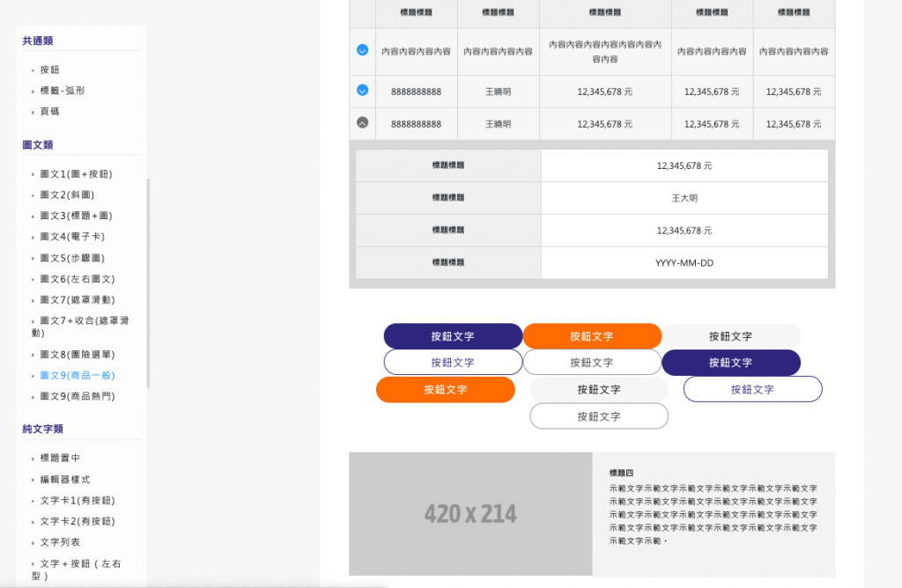902x588 pixels.
Task: Click dark blue 按鈕文字 left of the orange button
Action: (x=453, y=336)
